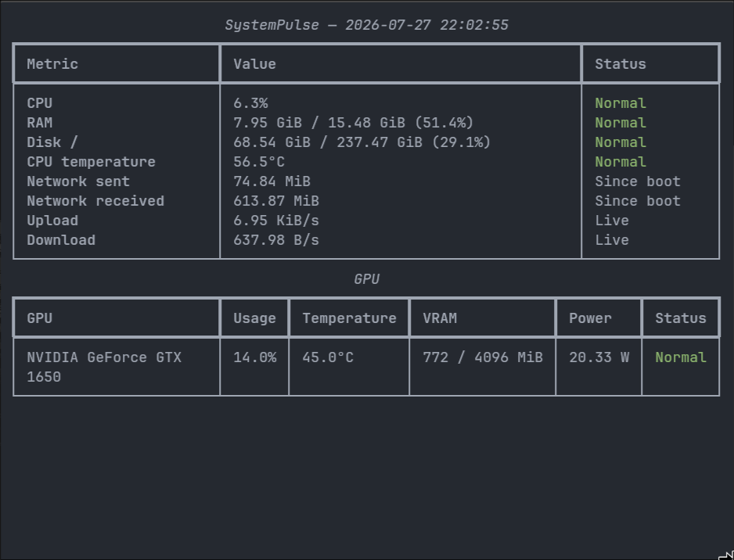
Task: Select the 68.54 GiB / 237.47 GiB disk value
Action: tap(362, 142)
